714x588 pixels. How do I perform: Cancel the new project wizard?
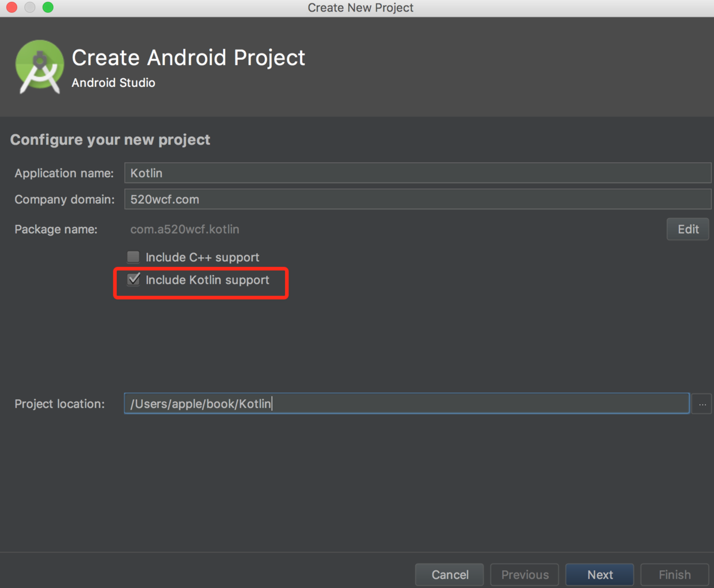[x=450, y=575]
